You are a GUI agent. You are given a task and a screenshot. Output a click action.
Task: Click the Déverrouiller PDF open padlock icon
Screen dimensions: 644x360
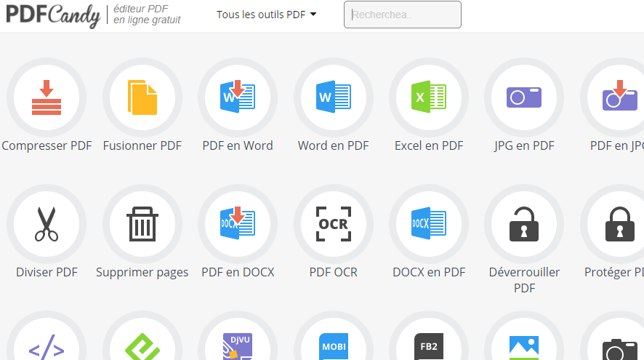click(x=524, y=224)
